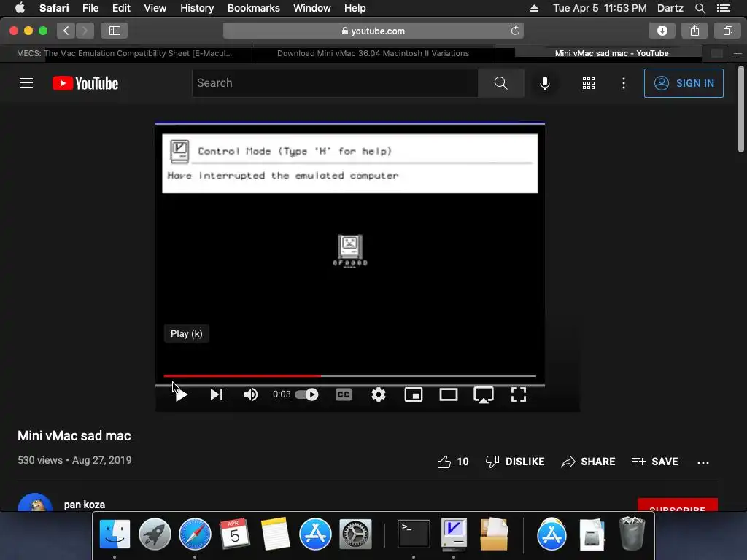Click SHARE below the video

pos(589,462)
